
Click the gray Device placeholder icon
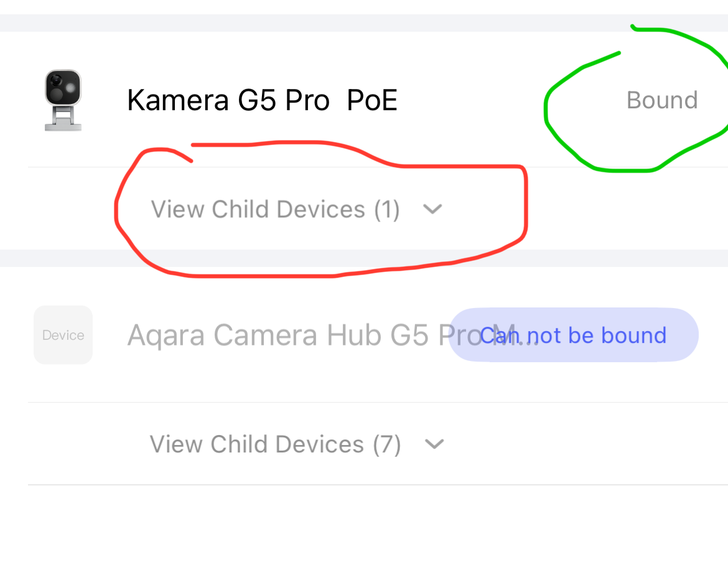[63, 335]
